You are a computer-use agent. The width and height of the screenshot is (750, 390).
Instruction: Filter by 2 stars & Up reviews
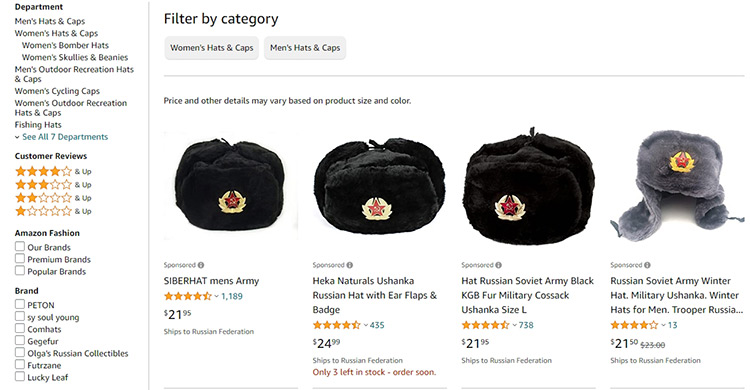53,198
